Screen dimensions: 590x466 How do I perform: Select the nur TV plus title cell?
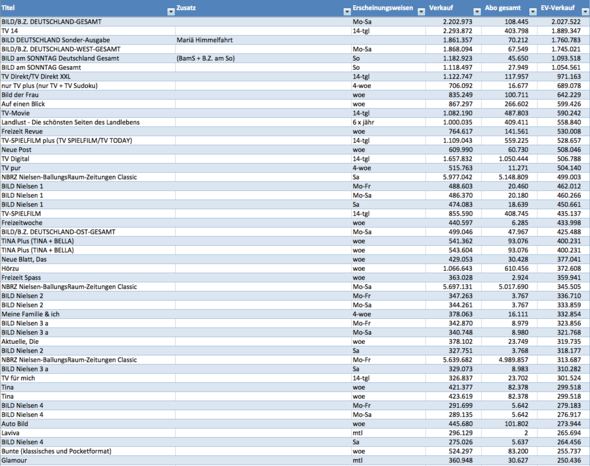tap(88, 86)
